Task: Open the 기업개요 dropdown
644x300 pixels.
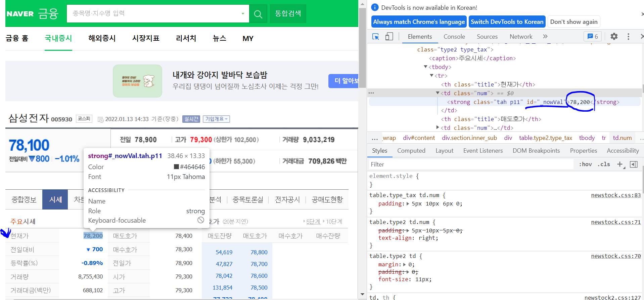Action: [x=216, y=119]
